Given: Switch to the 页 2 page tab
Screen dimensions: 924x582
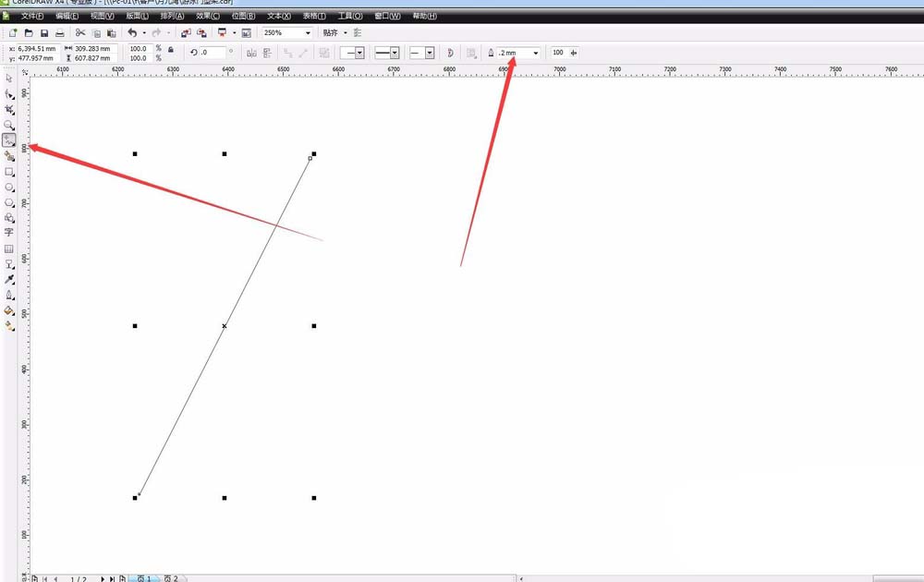Looking at the screenshot, I should (x=170, y=578).
